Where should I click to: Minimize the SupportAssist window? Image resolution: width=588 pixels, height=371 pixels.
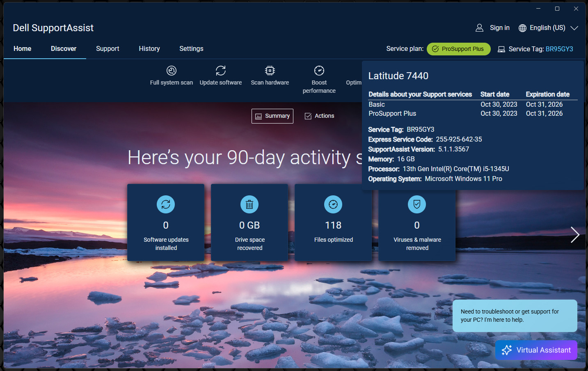coord(538,8)
